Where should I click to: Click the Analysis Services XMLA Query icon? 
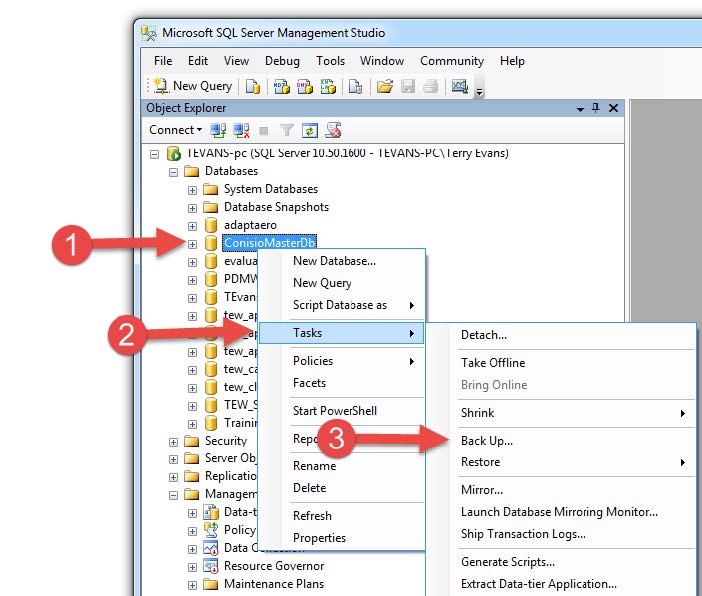point(328,86)
